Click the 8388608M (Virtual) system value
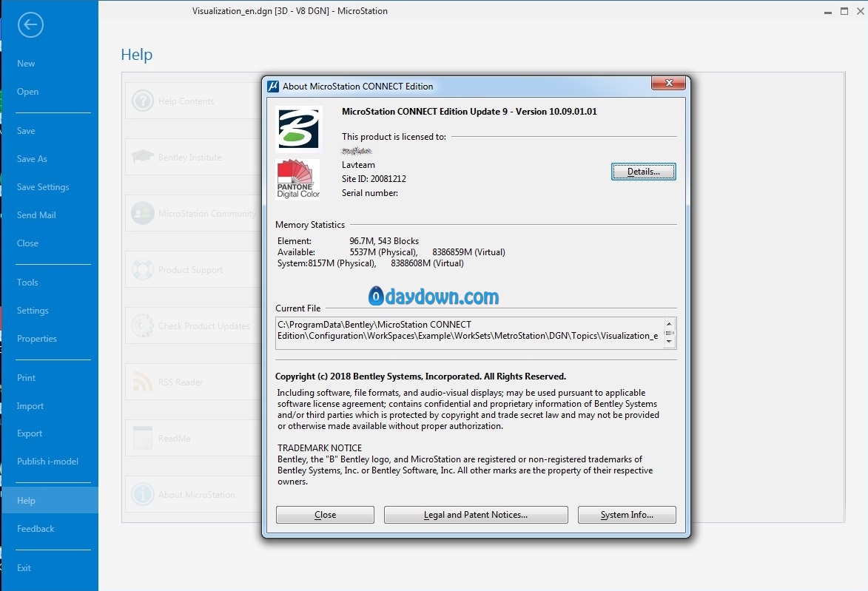This screenshot has height=591, width=868. (428, 263)
